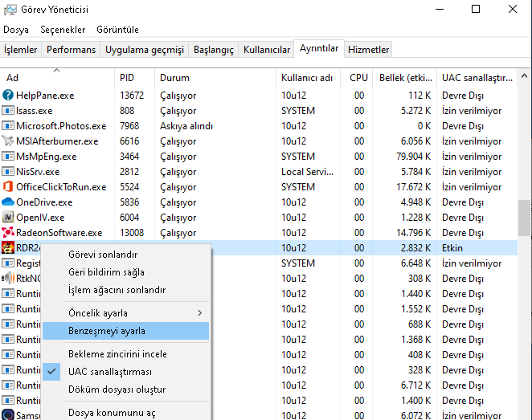Click scrollbar up arrow in process list
The image size is (532, 420).
point(525,76)
